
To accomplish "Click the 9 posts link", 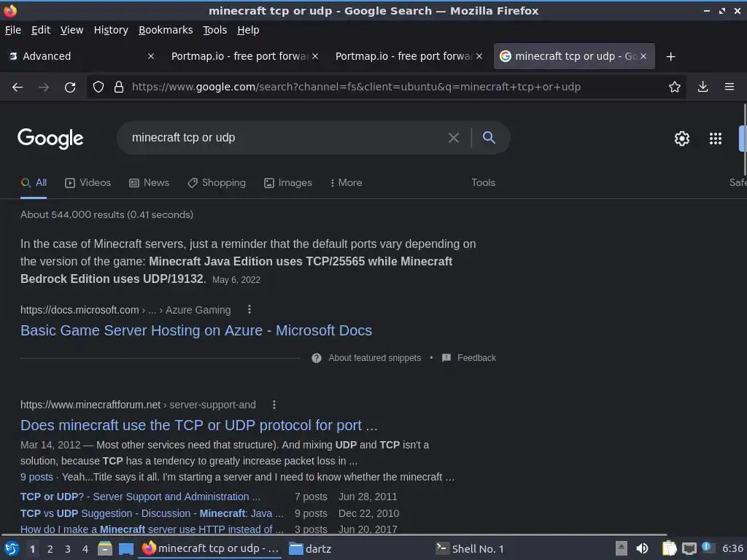I will point(36,477).
